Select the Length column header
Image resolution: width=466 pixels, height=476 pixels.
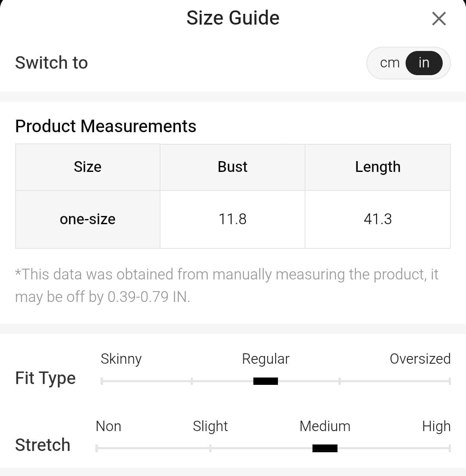coord(378,167)
